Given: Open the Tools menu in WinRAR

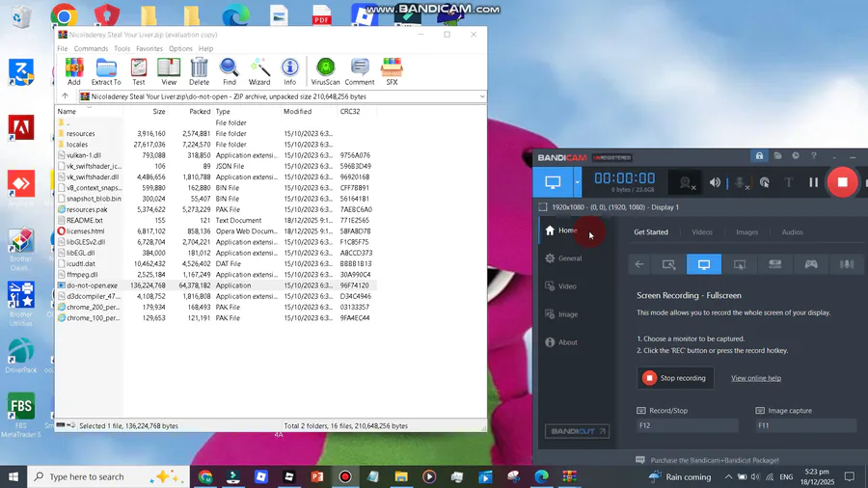Looking at the screenshot, I should [122, 48].
